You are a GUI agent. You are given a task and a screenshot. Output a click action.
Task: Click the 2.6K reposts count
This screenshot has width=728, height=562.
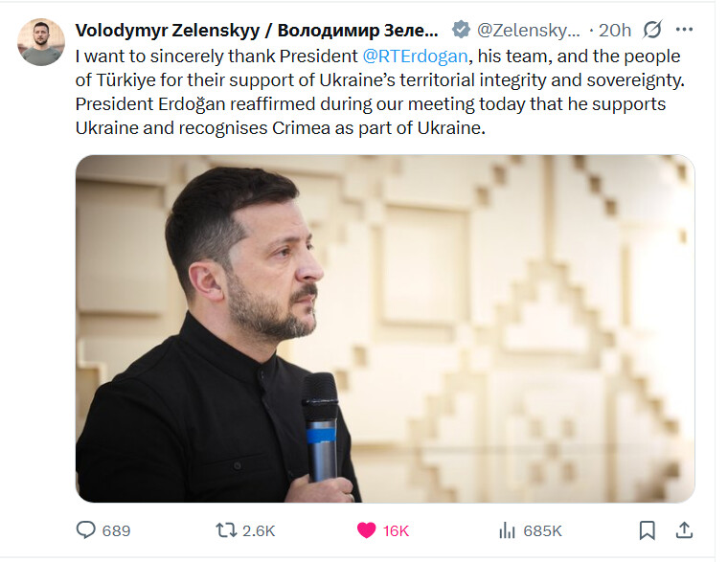[259, 530]
